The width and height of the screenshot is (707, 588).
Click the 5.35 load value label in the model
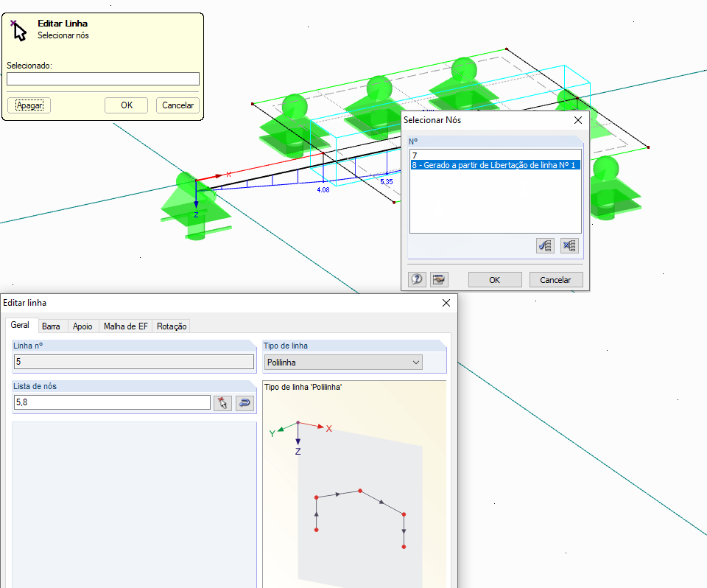coord(387,182)
